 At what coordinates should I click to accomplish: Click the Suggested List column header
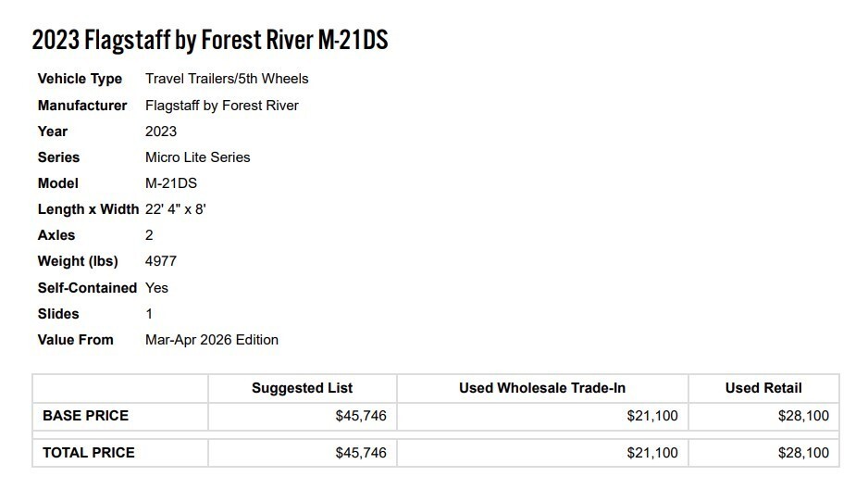pos(302,389)
